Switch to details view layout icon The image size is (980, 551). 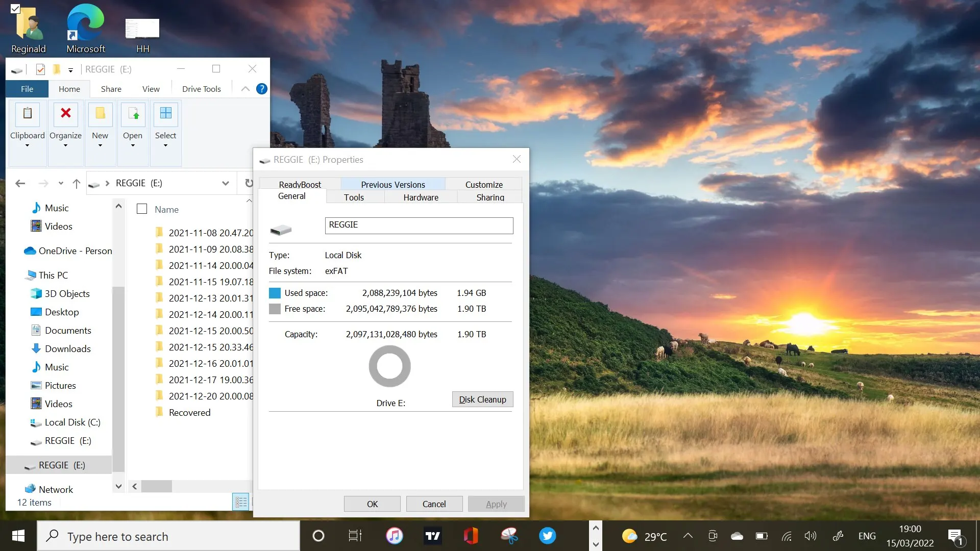coord(241,502)
